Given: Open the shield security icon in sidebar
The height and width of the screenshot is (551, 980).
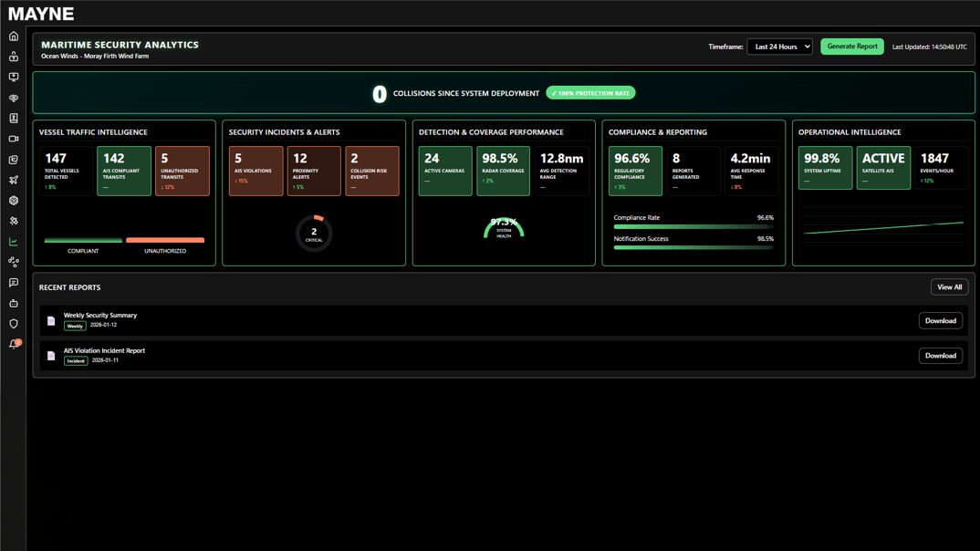Looking at the screenshot, I should pyautogui.click(x=13, y=324).
